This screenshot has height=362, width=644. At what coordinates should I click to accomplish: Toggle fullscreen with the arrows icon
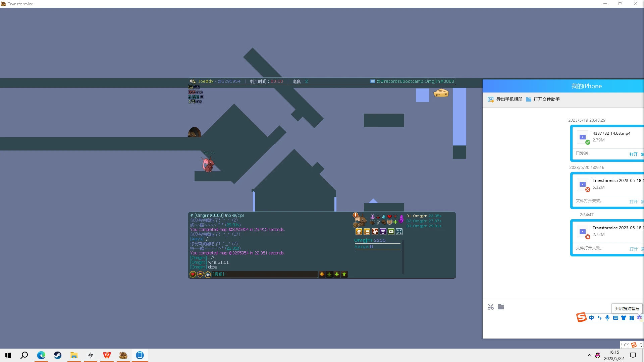[399, 232]
